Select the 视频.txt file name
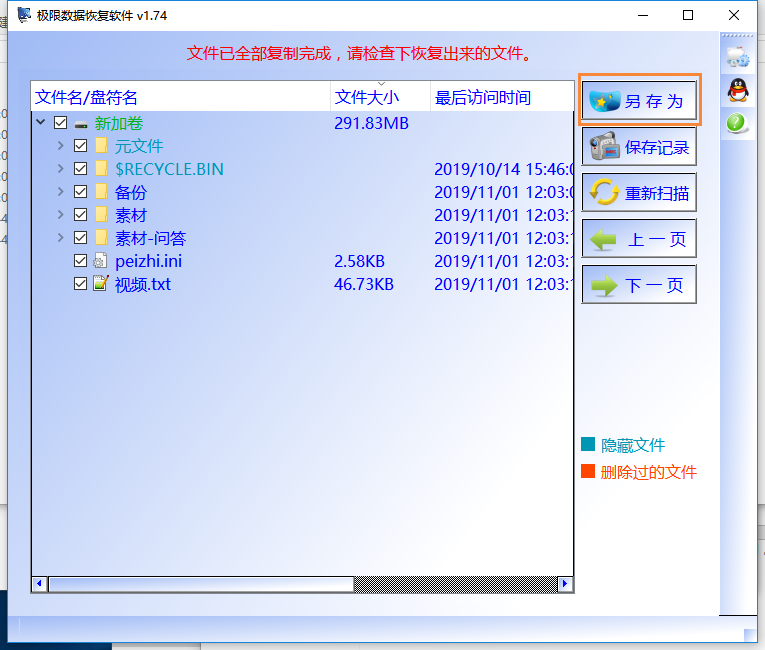Image resolution: width=765 pixels, height=650 pixels. tap(143, 284)
